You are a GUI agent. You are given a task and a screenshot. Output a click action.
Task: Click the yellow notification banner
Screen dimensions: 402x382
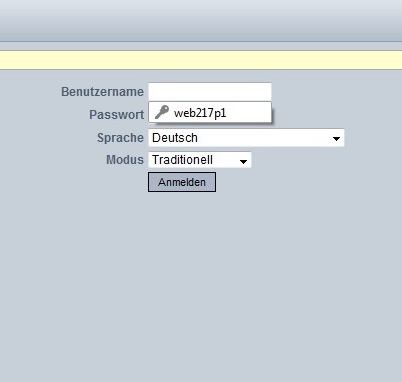(x=201, y=60)
